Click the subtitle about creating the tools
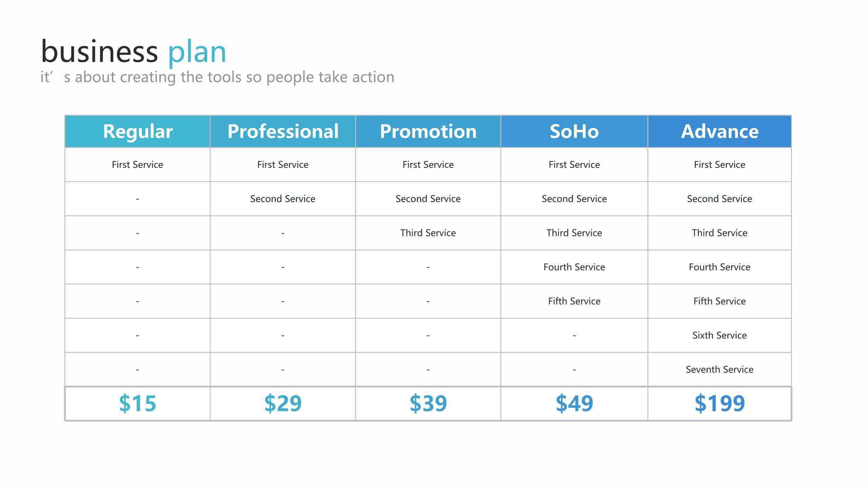Image resolution: width=868 pixels, height=488 pixels. (217, 77)
